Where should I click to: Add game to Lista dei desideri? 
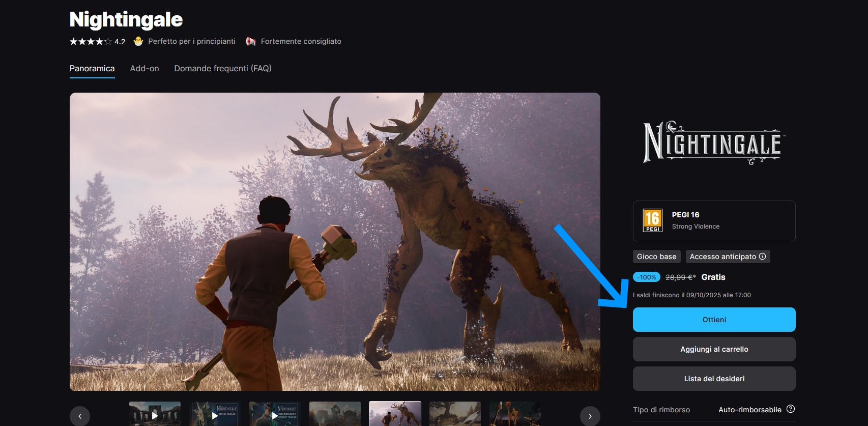714,379
